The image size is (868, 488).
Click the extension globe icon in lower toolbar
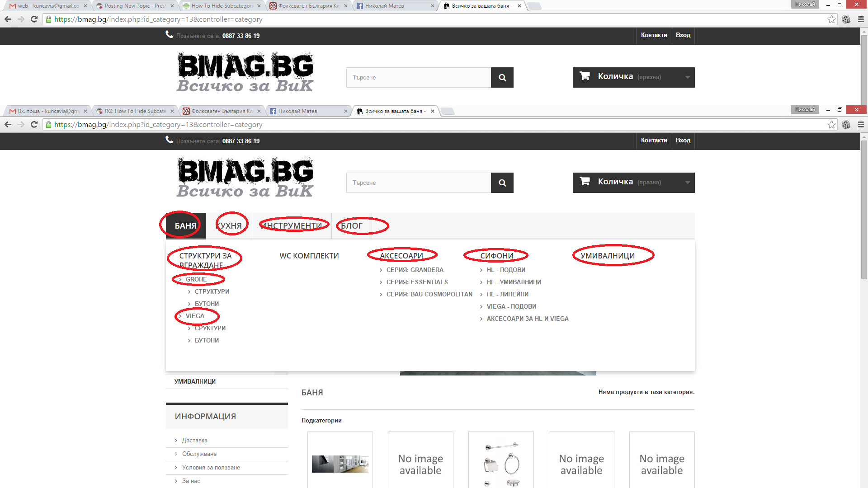pyautogui.click(x=846, y=125)
